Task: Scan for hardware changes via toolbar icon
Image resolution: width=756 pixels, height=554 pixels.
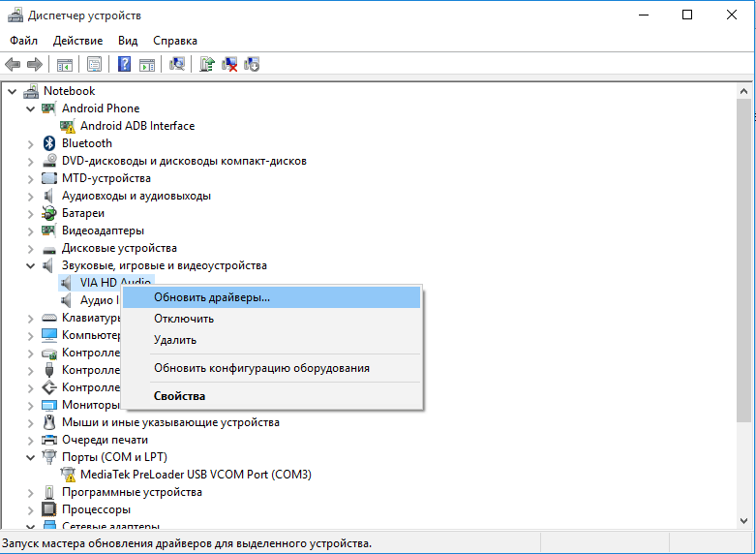Action: 176,65
